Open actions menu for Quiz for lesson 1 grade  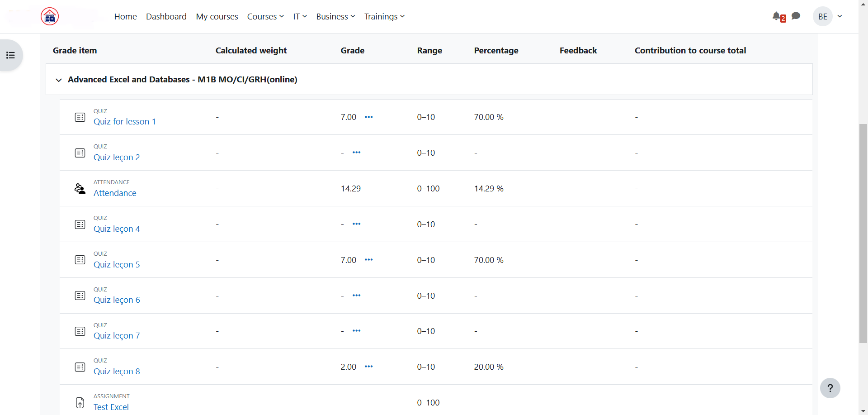[369, 117]
